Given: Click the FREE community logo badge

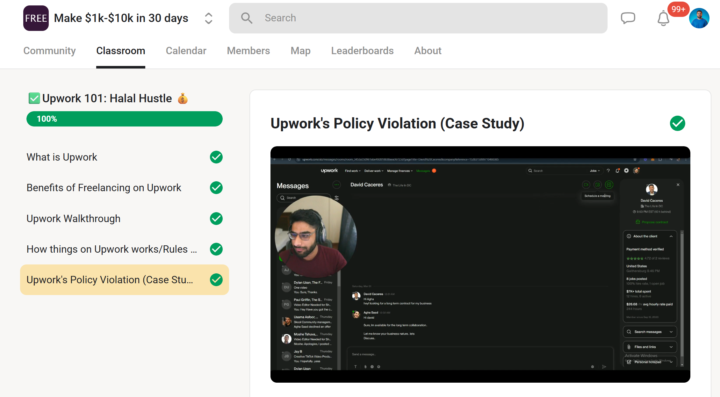Looking at the screenshot, I should (36, 18).
